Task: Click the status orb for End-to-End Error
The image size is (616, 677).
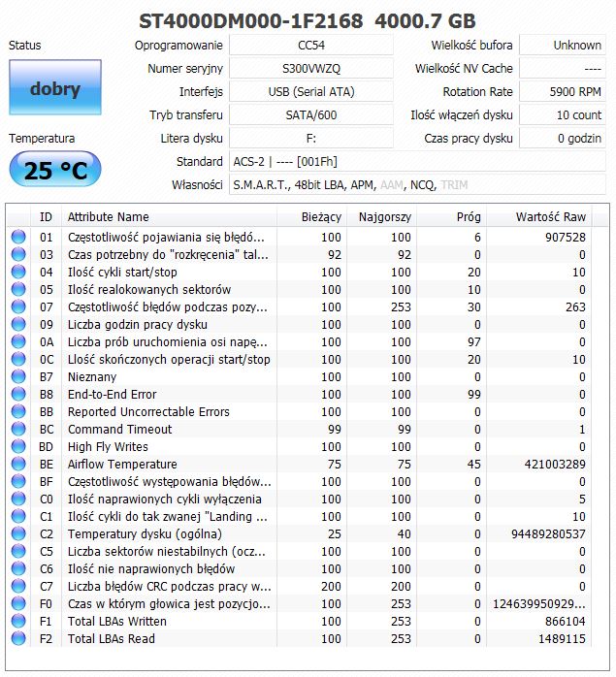Action: [18, 394]
